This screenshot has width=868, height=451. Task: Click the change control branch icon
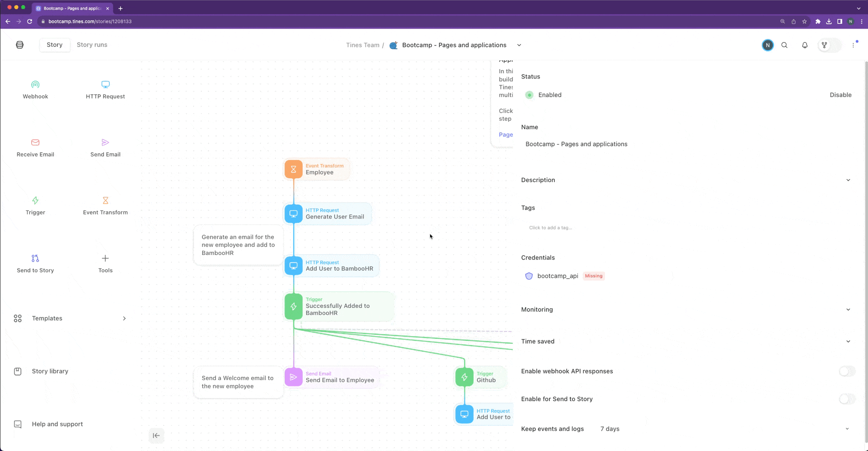[x=824, y=45]
